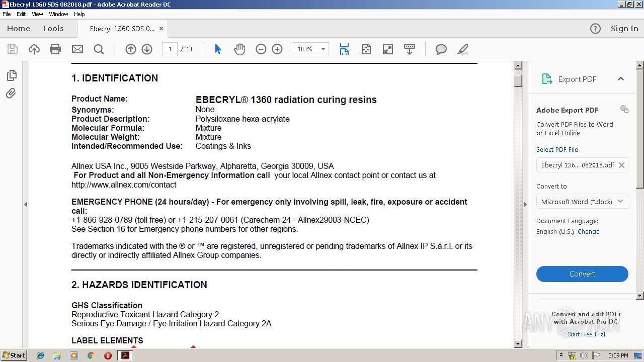Click the fit one full page icon
Screen dimensions: 644x362
coord(366,49)
